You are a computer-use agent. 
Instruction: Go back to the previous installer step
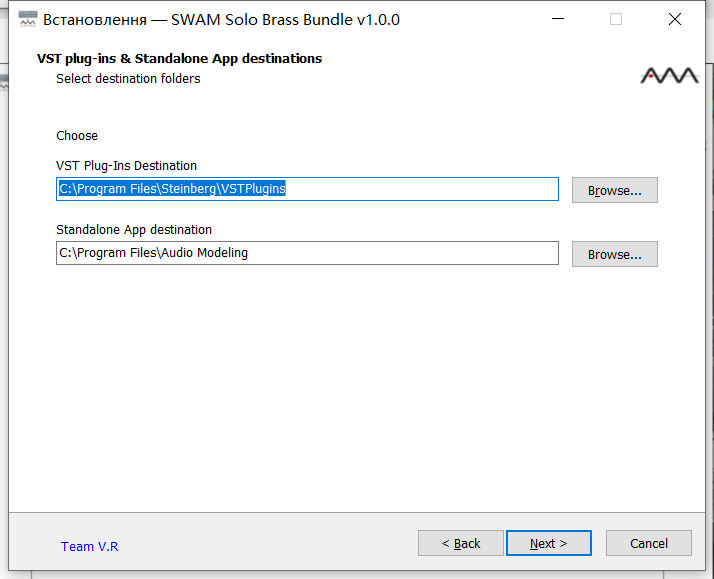461,543
